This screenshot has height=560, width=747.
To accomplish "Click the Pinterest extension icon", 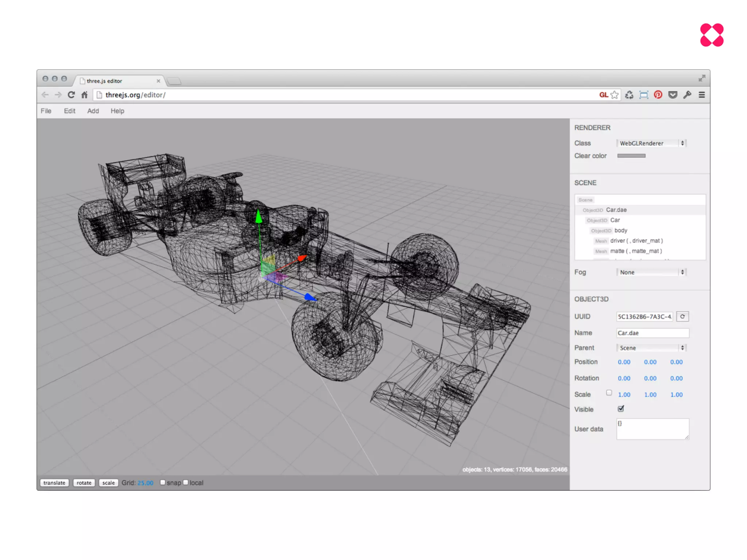I will [x=658, y=95].
